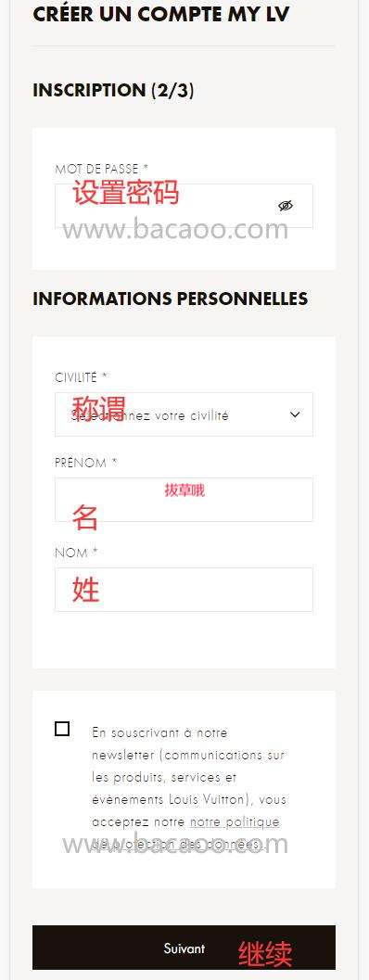Select the Nom input box
The image size is (369, 980).
184,590
